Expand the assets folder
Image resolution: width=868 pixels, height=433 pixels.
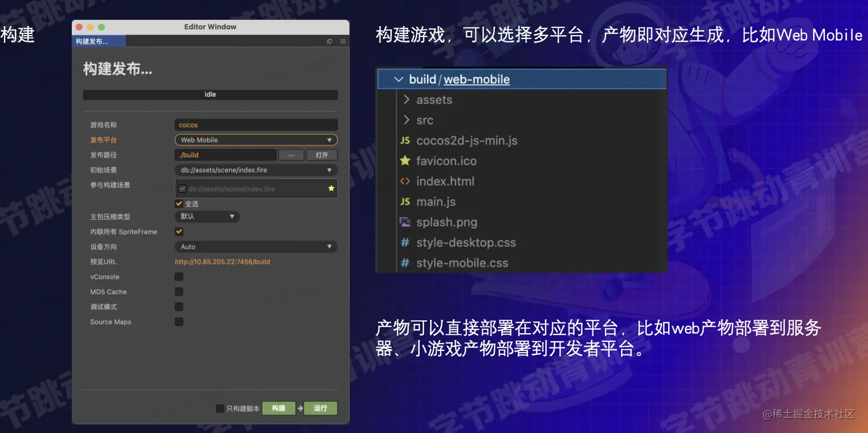[405, 99]
